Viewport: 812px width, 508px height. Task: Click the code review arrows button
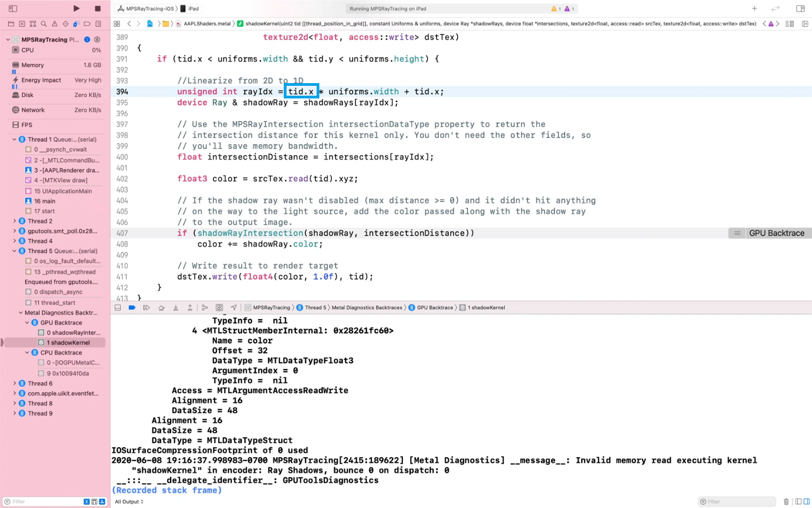pyautogui.click(x=775, y=8)
